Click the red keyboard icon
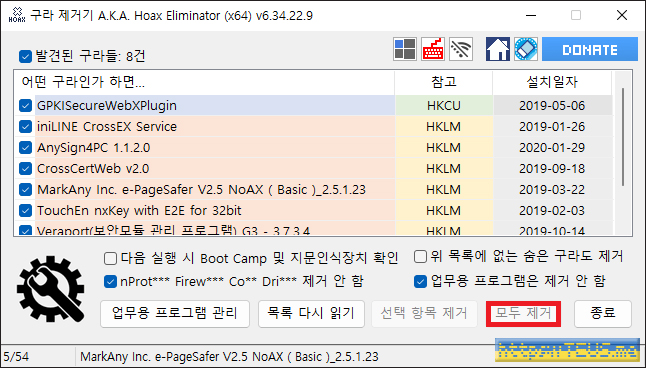646x368 pixels. [433, 49]
